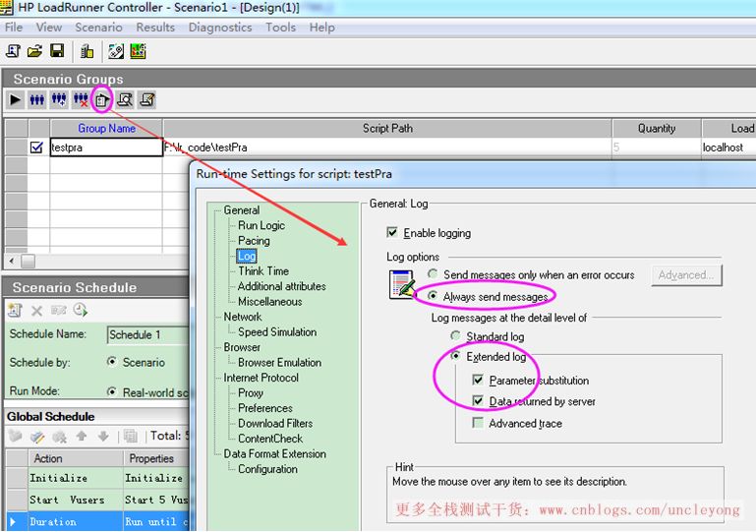Image resolution: width=756 pixels, height=532 pixels.
Task: Click the Remove Group icon with red X
Action: [x=81, y=100]
